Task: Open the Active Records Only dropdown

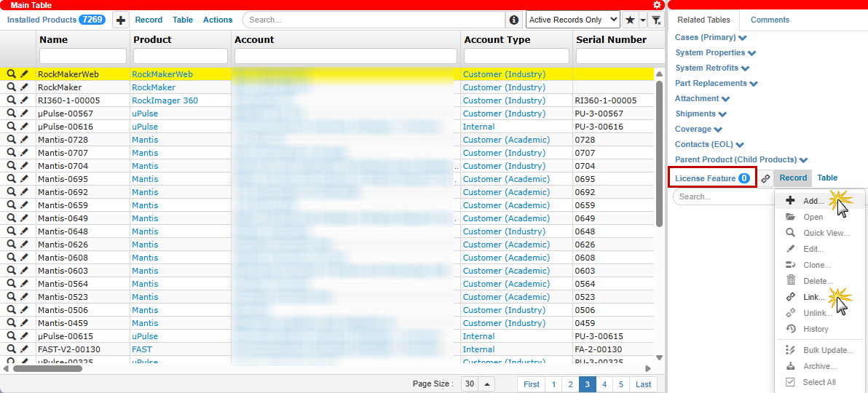Action: 572,20
